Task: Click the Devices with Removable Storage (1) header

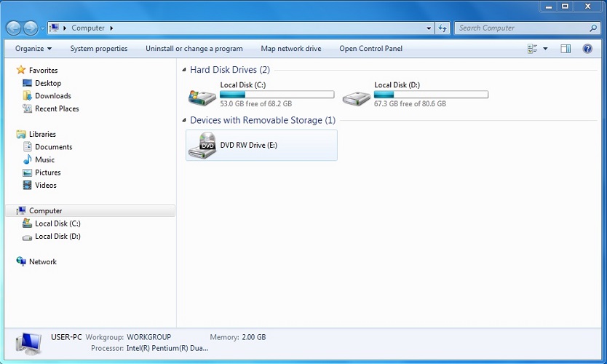Action: tap(263, 120)
